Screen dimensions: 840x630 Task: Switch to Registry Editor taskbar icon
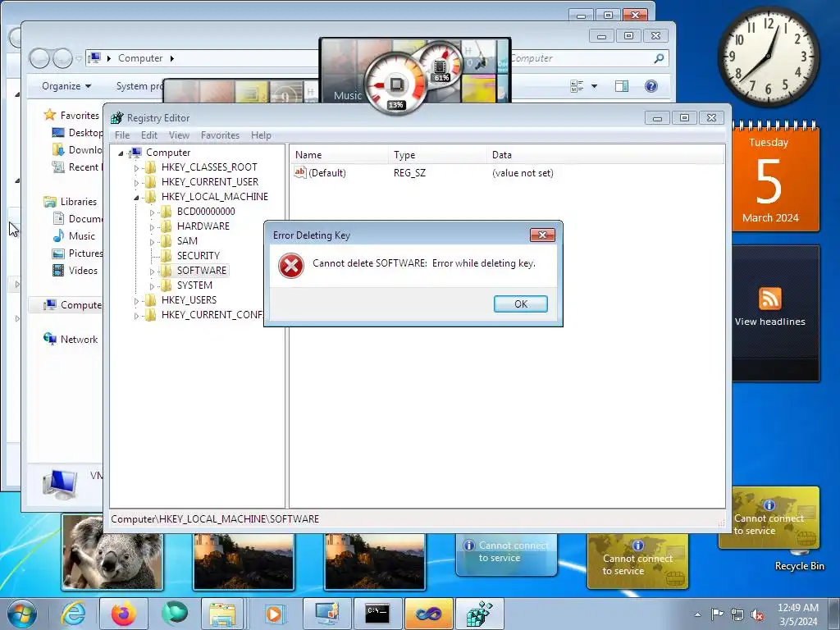[x=479, y=614]
